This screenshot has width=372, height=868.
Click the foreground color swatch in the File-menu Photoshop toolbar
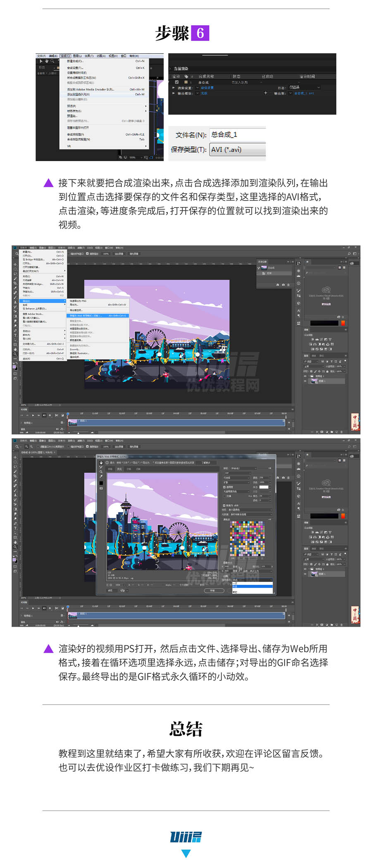pos(14,367)
